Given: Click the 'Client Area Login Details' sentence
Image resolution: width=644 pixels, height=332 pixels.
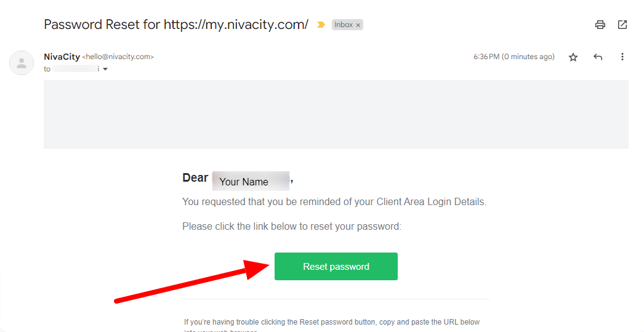Looking at the screenshot, I should tap(334, 202).
